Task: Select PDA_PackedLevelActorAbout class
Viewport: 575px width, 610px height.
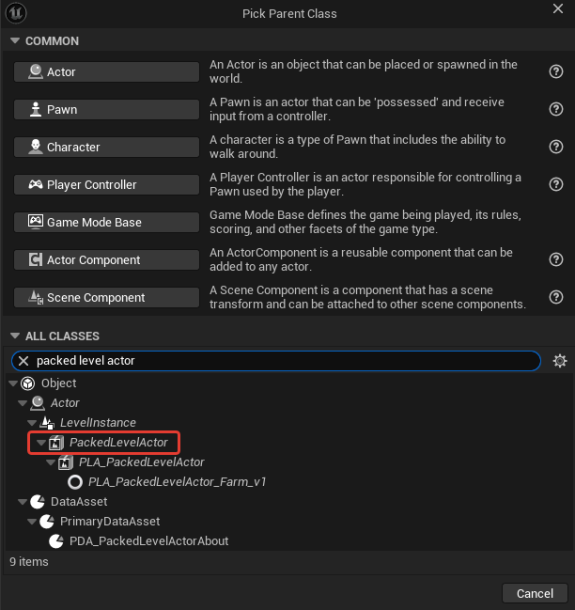Action: click(x=149, y=541)
